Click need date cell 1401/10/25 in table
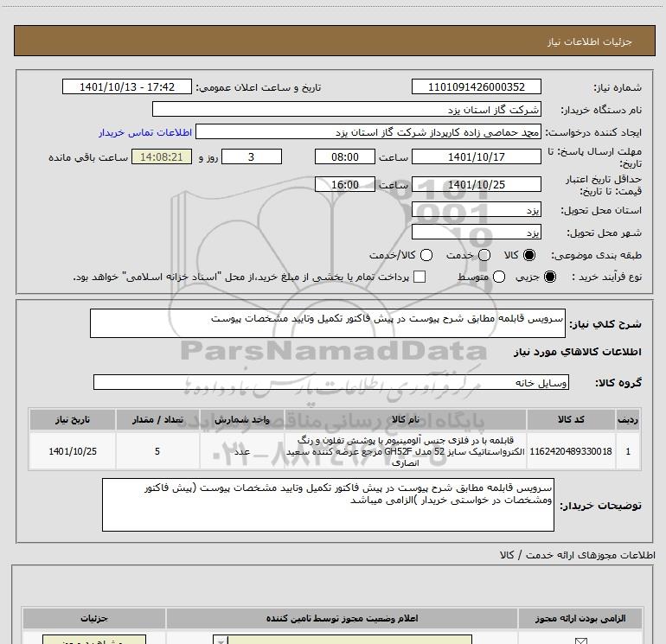 [x=73, y=451]
